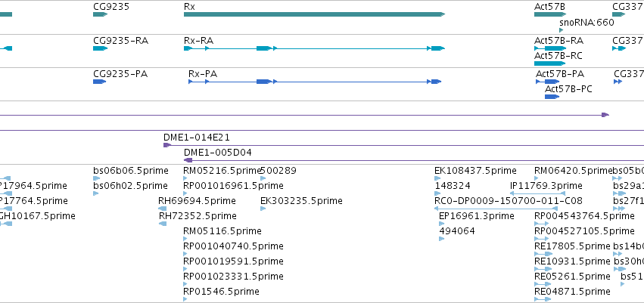
Task: Select the snoRNA:660 arrow glyph
Action: [x=561, y=30]
